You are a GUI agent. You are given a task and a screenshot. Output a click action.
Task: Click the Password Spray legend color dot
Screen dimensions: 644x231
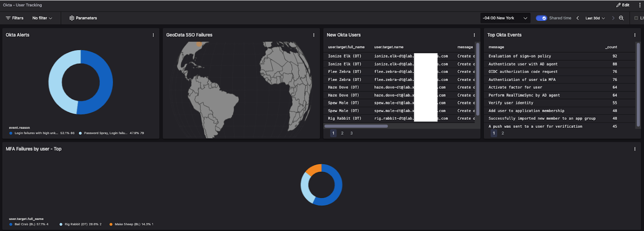coord(80,133)
